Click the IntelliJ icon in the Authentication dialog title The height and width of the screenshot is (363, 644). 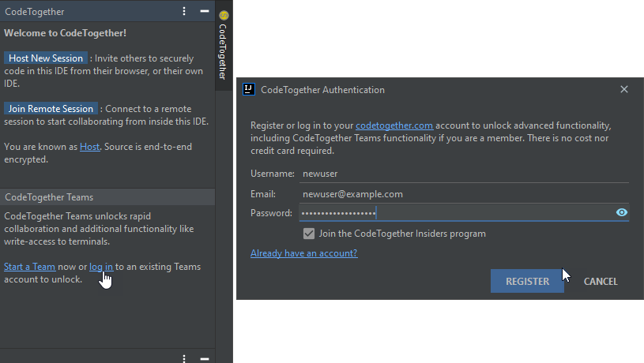(248, 90)
